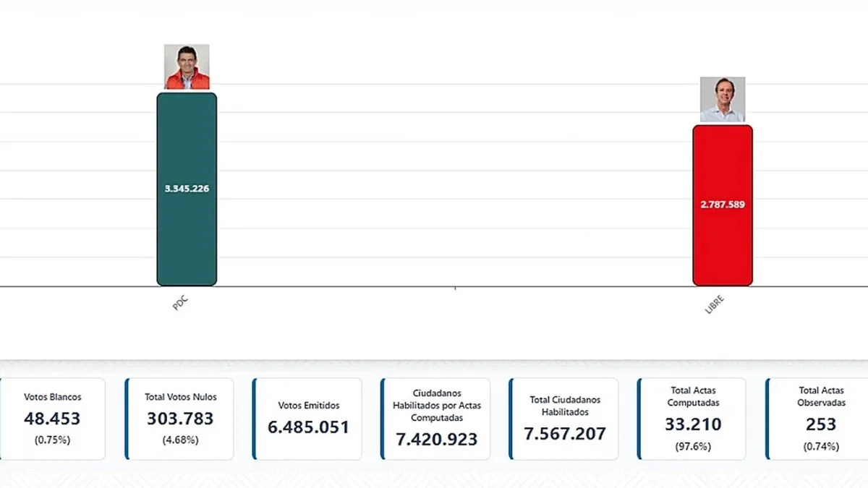Click the 7.567.207 eligible citizens total
This screenshot has width=868, height=488.
click(563, 433)
